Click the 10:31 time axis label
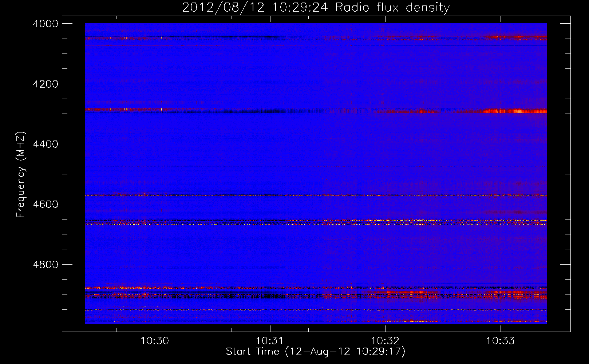This screenshot has height=364, width=589. (x=270, y=341)
